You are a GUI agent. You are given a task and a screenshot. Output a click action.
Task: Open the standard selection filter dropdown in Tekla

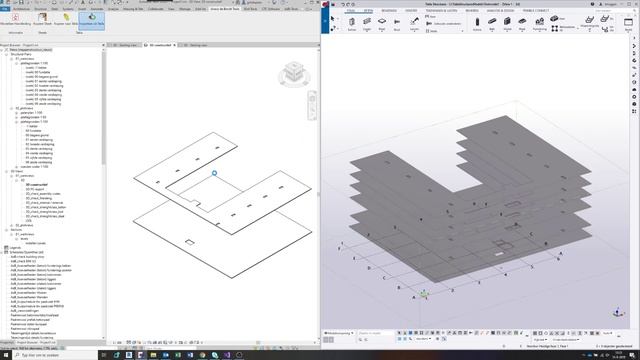pyautogui.click(x=423, y=339)
